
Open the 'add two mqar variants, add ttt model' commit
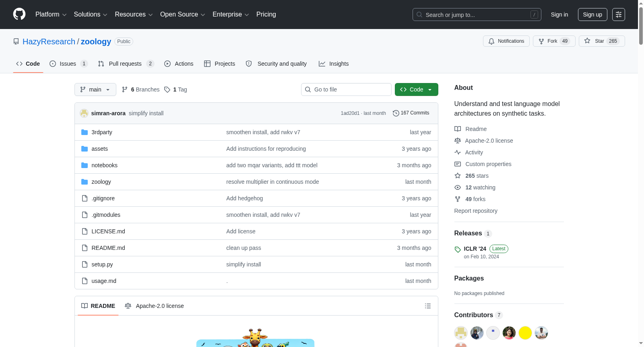[x=272, y=165]
